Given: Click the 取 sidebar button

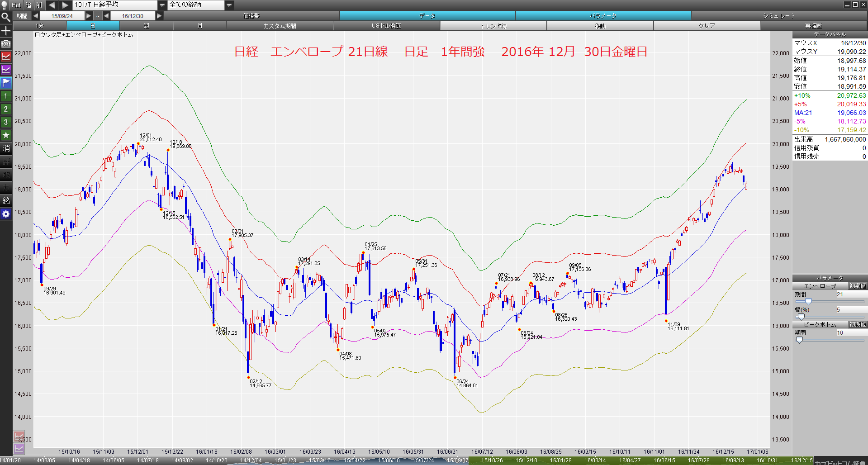Looking at the screenshot, I should click(6, 175).
